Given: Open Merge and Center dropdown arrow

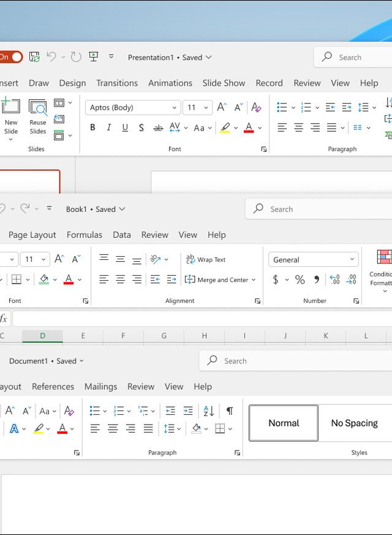Looking at the screenshot, I should tap(254, 280).
